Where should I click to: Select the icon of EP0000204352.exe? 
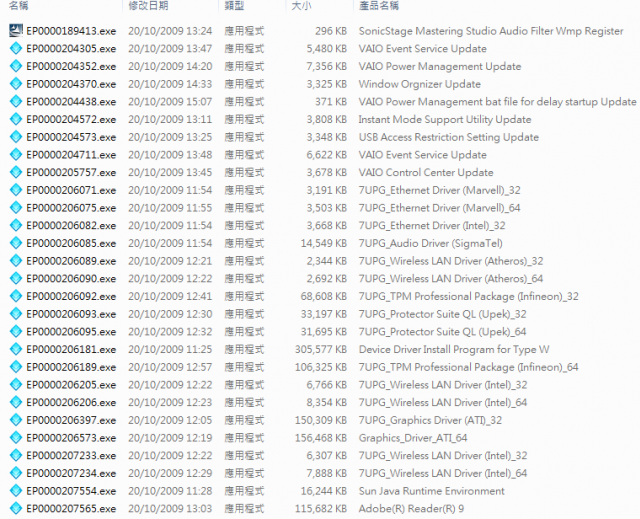[x=16, y=66]
